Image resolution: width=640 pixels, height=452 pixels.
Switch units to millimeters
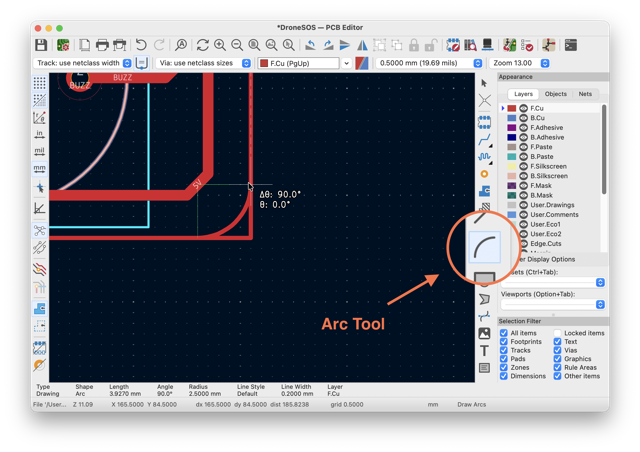pyautogui.click(x=40, y=168)
